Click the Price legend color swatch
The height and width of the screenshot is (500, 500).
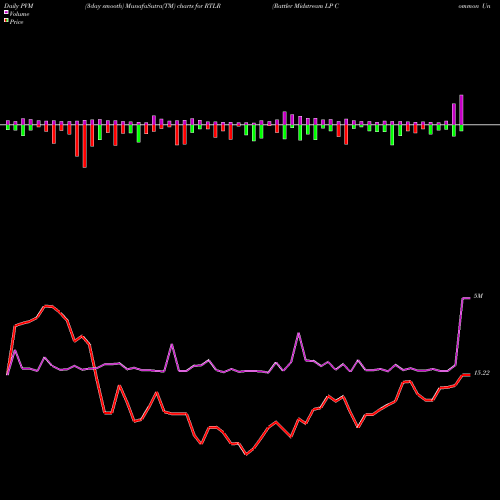tap(6, 21)
